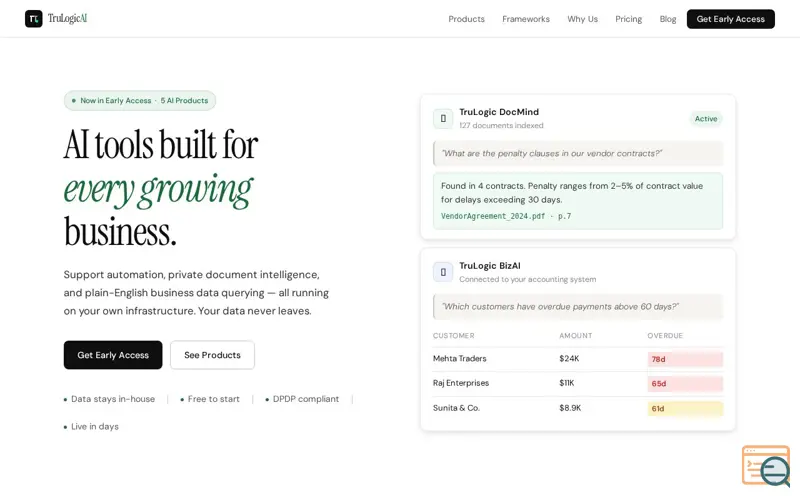The width and height of the screenshot is (800, 500).
Task: Click the VendorAgreement_2024.pdf source reference
Action: [x=506, y=216]
